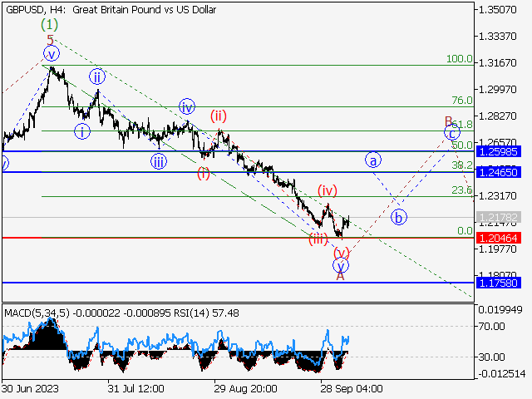Click the MACD(5,34,5) indicator label
This screenshot has width=532, height=399.
pyautogui.click(x=37, y=313)
